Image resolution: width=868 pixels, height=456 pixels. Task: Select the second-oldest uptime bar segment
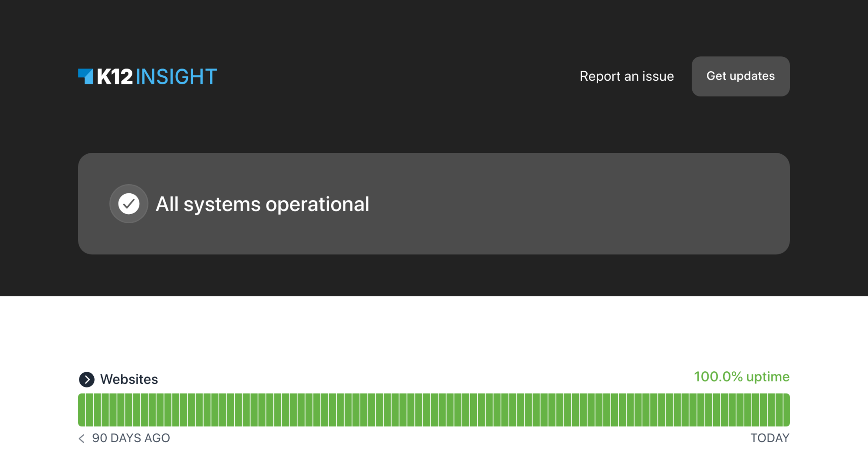click(x=90, y=410)
